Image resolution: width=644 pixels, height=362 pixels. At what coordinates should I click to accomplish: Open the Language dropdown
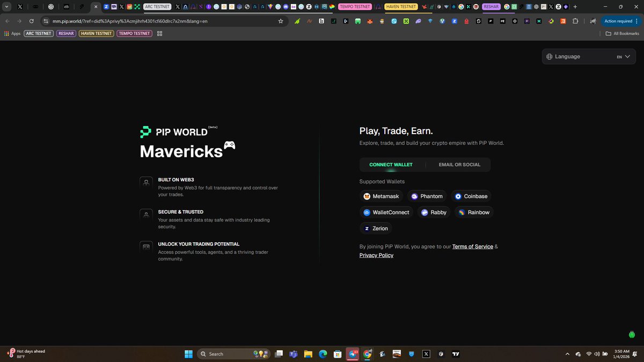(x=588, y=56)
